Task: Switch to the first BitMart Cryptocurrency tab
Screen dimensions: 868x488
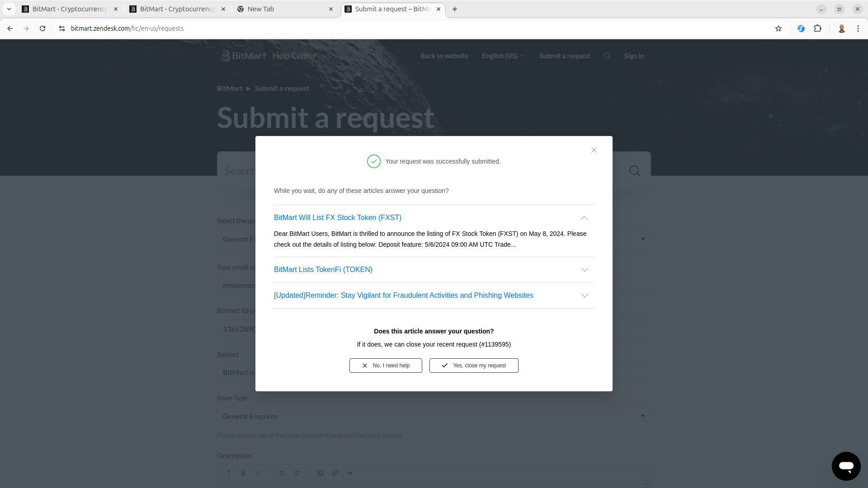Action: [x=70, y=9]
